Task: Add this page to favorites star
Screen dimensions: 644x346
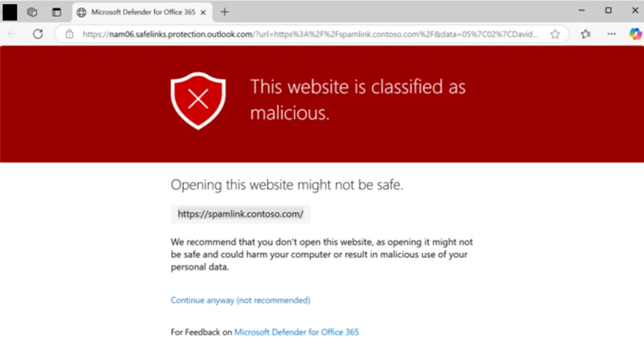Action: 555,34
